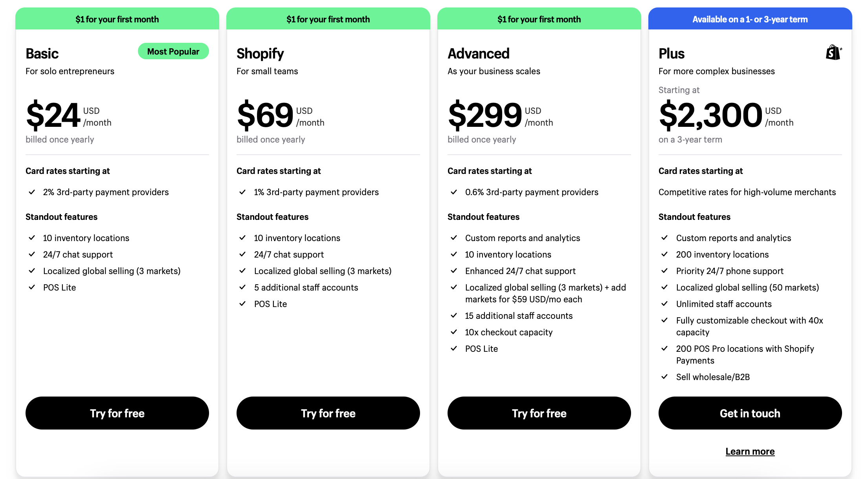Click the checkmark beside Custom reports on Advanced

pyautogui.click(x=454, y=238)
